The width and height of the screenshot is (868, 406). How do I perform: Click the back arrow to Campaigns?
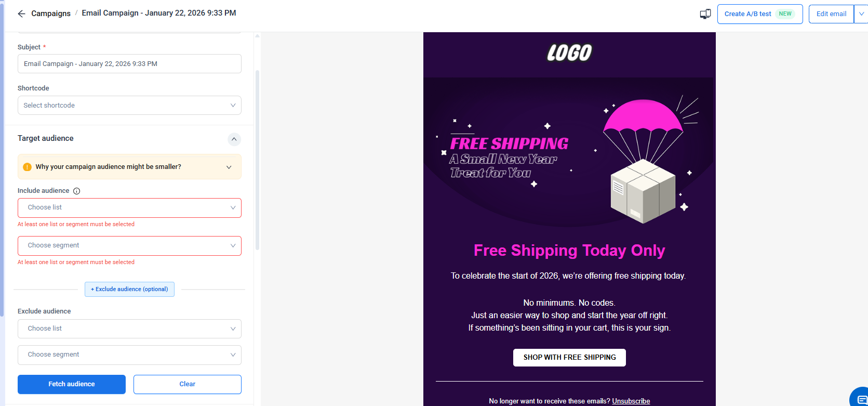21,14
